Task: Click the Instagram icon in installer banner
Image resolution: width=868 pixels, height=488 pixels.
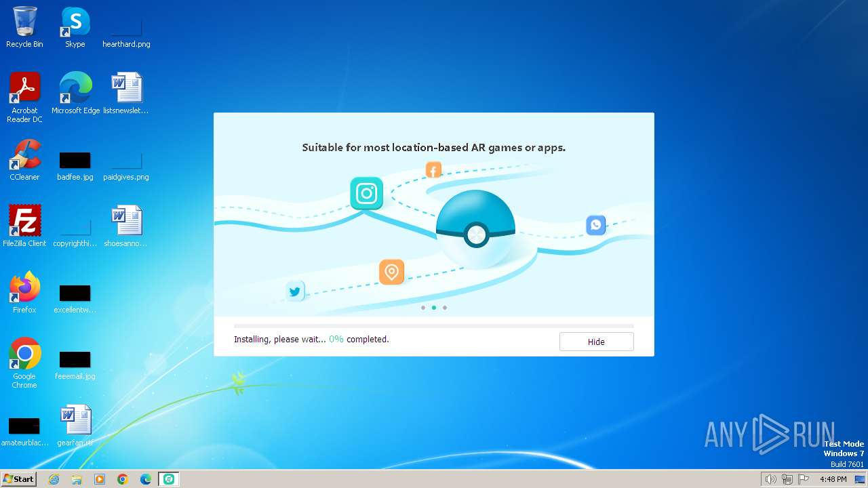Action: click(x=367, y=194)
